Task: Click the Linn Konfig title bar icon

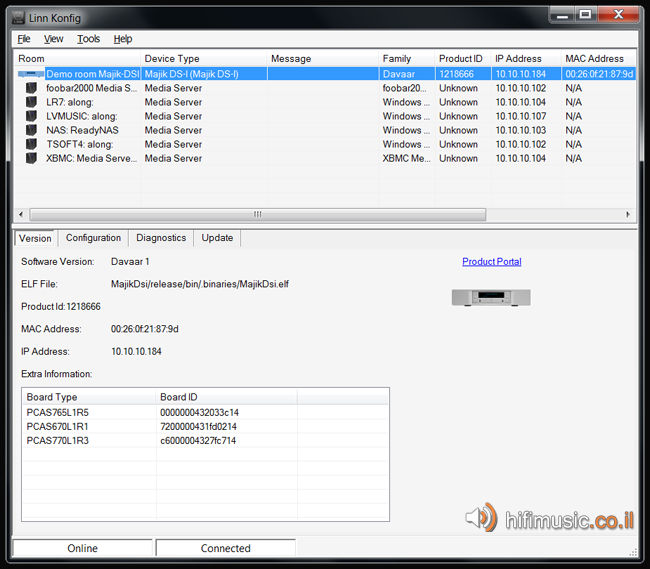Action: tap(18, 18)
